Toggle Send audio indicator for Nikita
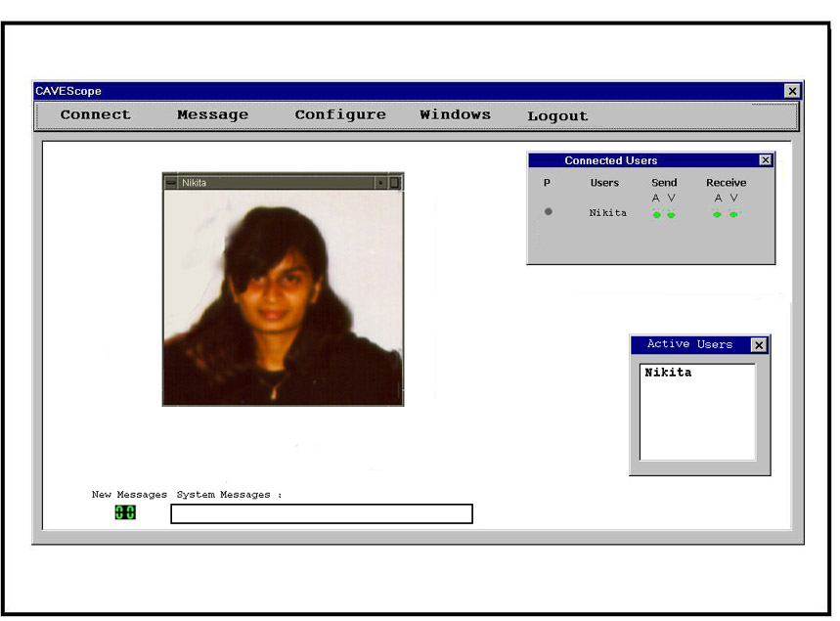The height and width of the screenshot is (621, 840). pyautogui.click(x=657, y=214)
